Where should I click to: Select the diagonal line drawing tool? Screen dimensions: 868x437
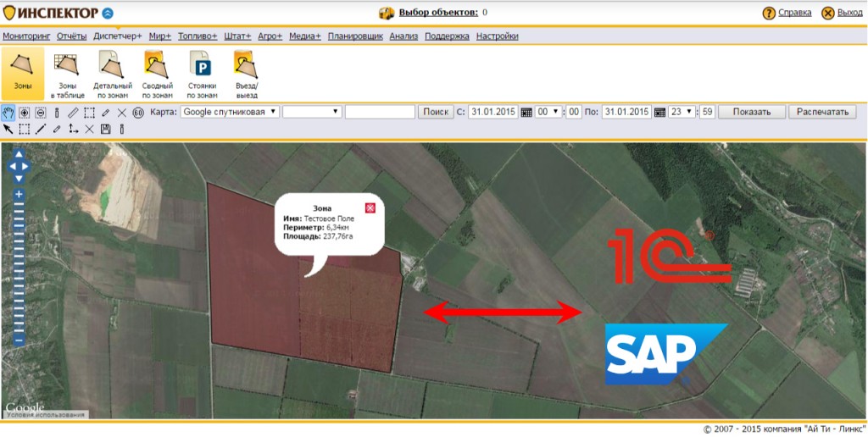pos(41,129)
